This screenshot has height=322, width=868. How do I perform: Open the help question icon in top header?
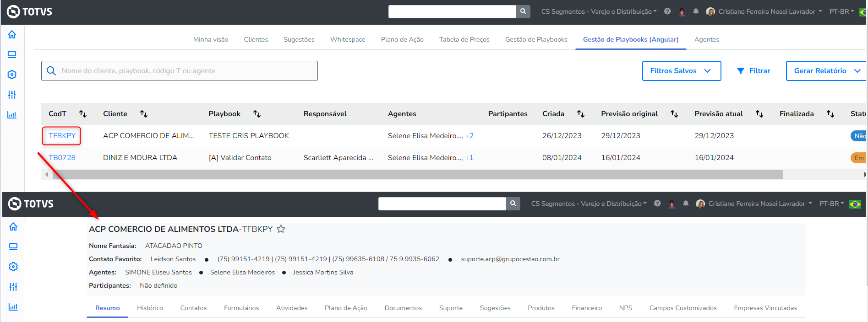coord(667,11)
